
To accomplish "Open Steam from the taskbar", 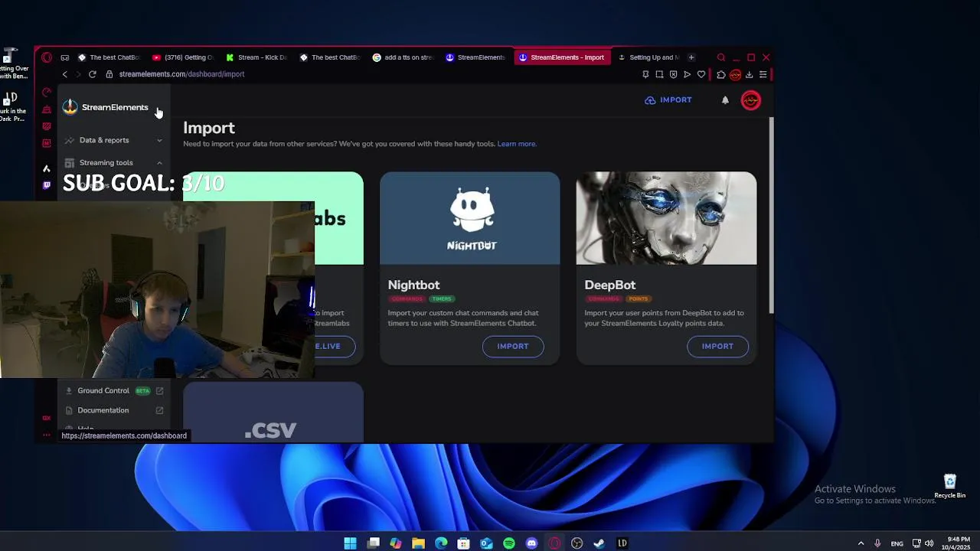I will click(599, 543).
